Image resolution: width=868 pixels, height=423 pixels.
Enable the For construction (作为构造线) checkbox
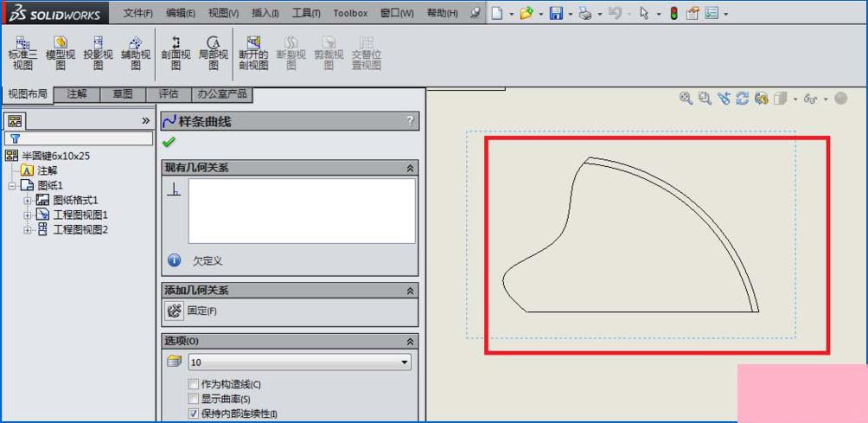[193, 384]
